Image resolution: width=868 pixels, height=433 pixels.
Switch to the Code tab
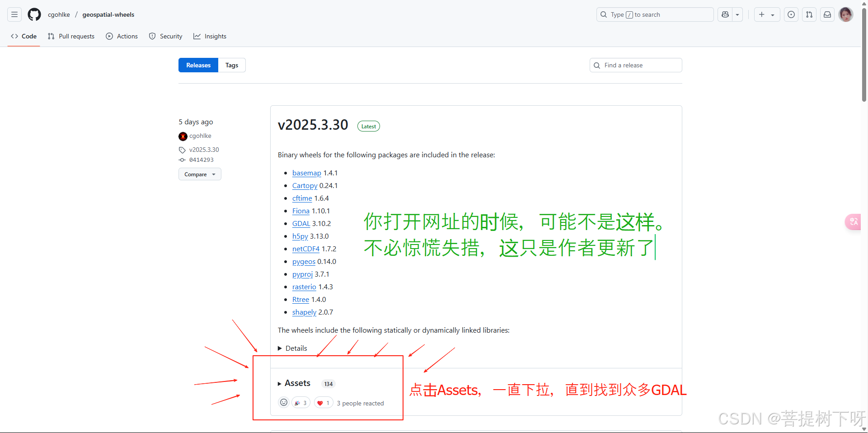pyautogui.click(x=24, y=36)
